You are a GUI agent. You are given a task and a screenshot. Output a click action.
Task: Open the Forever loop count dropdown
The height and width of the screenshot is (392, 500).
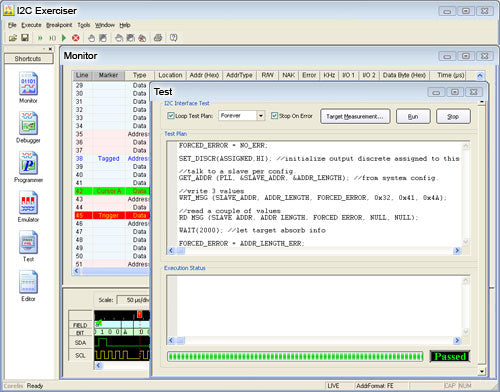(261, 116)
